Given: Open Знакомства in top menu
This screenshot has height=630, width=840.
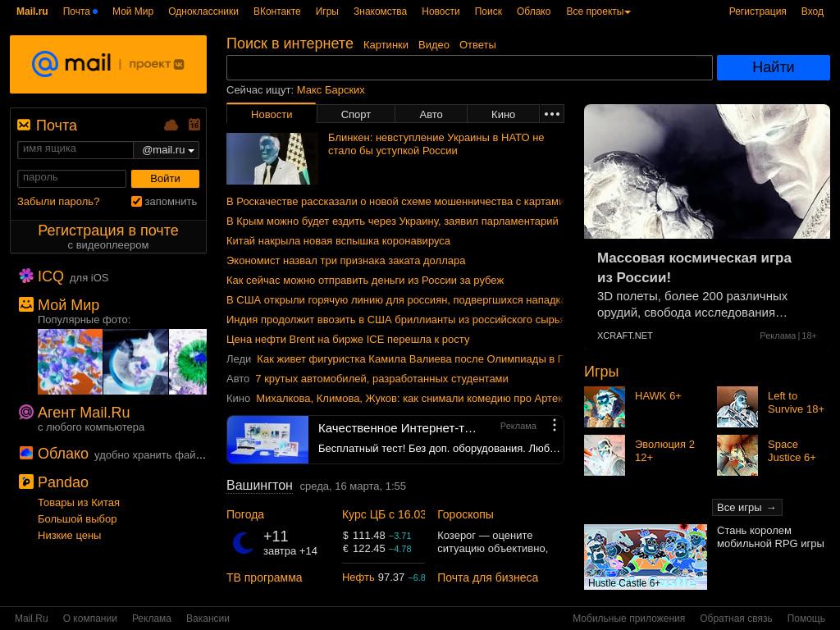Looking at the screenshot, I should 380,11.
